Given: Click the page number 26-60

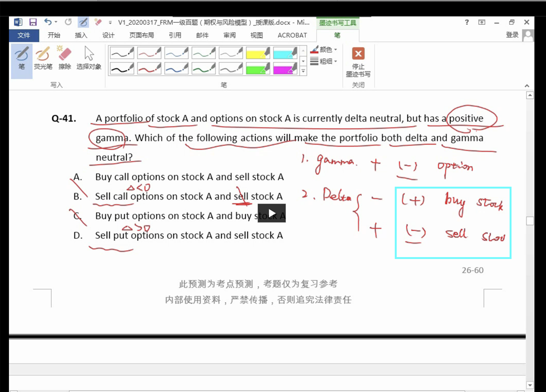Looking at the screenshot, I should [473, 270].
